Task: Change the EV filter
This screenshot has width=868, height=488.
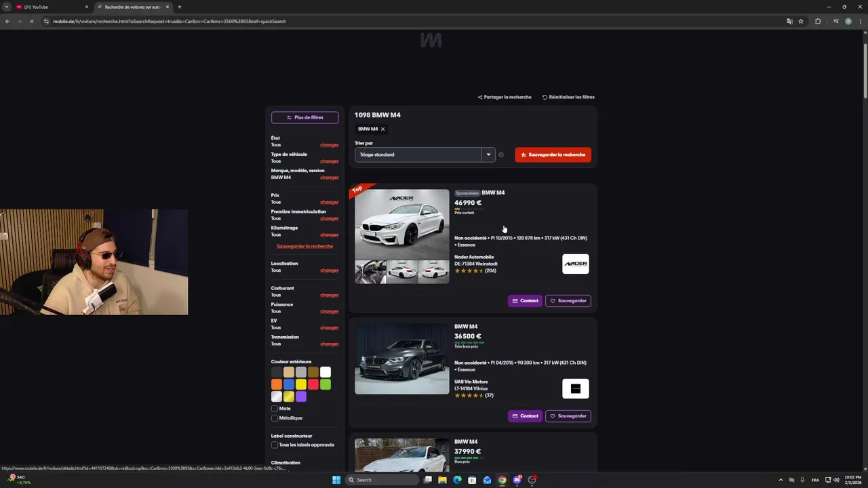Action: pyautogui.click(x=329, y=327)
